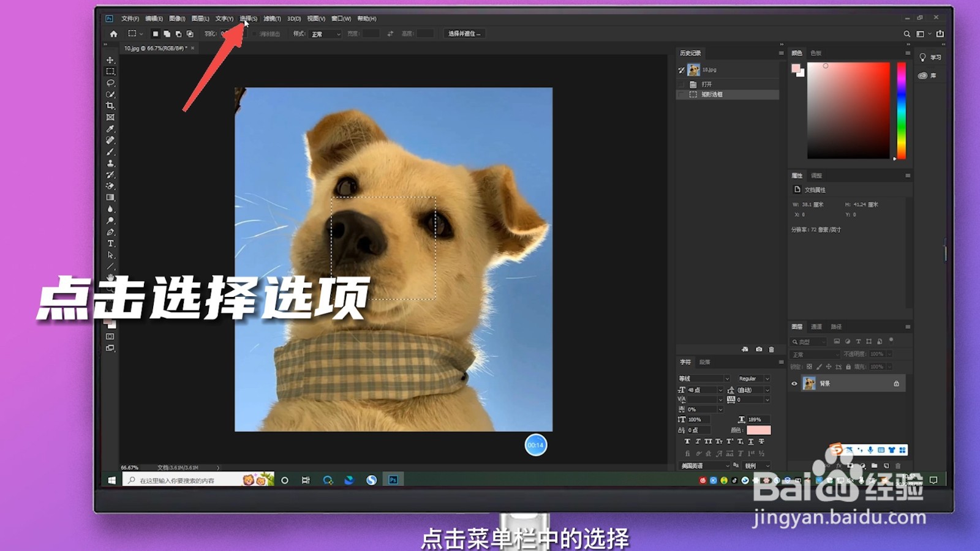980x551 pixels.
Task: Select the Lasso tool
Action: [110, 83]
